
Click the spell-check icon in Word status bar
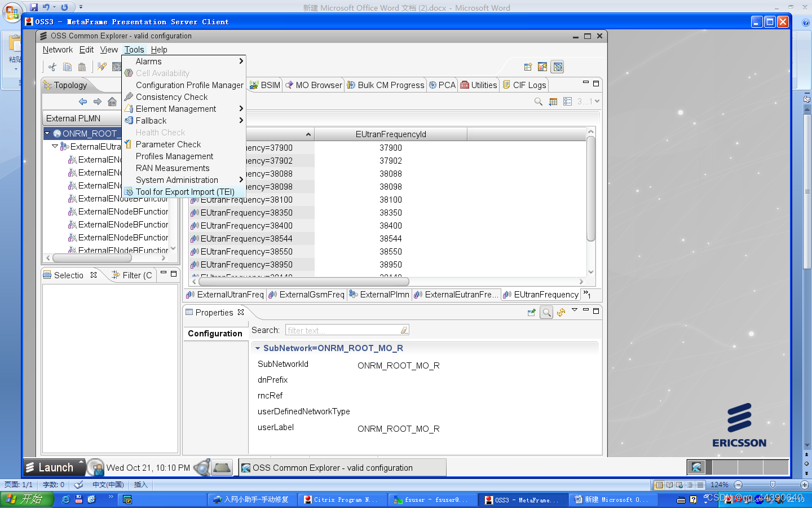tap(79, 484)
